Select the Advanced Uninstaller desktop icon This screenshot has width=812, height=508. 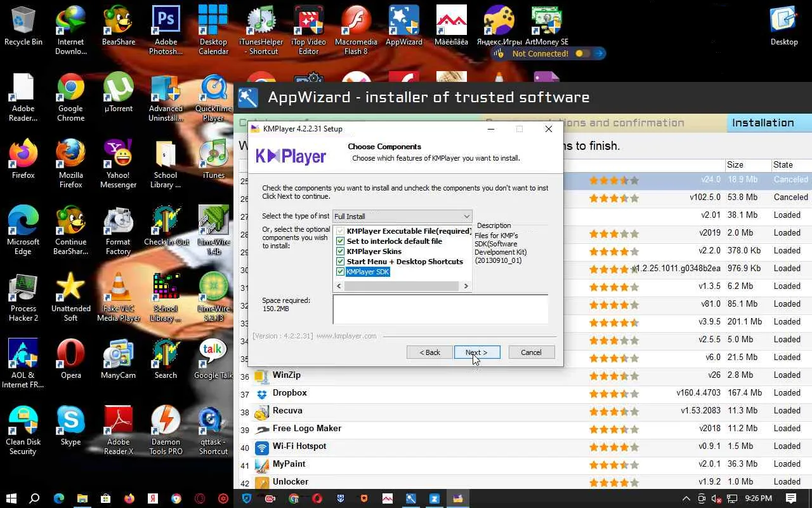[x=166, y=97]
